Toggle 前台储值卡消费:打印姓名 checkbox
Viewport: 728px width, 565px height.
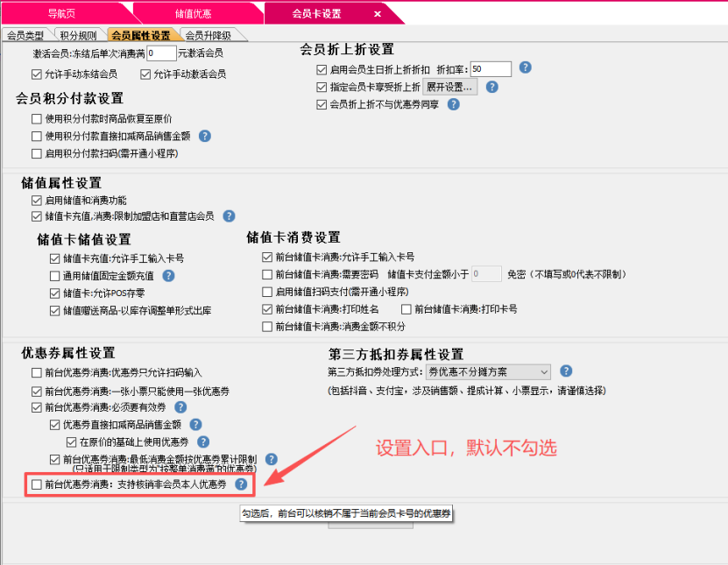267,309
